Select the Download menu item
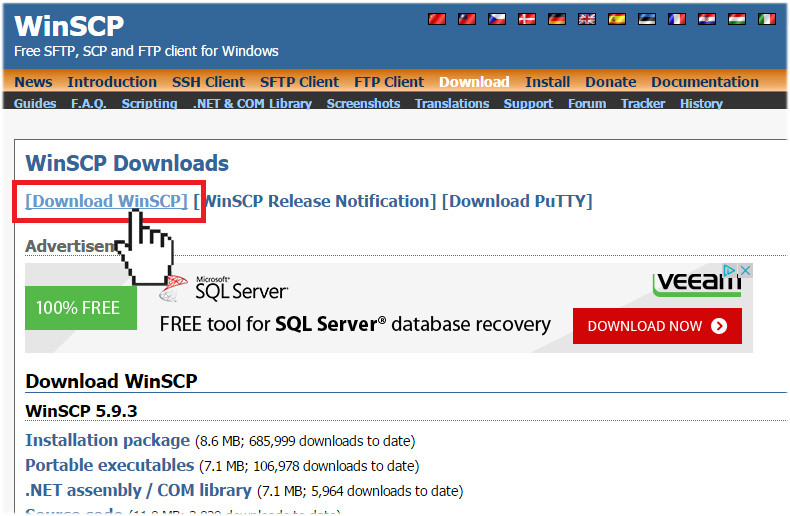 pos(474,82)
